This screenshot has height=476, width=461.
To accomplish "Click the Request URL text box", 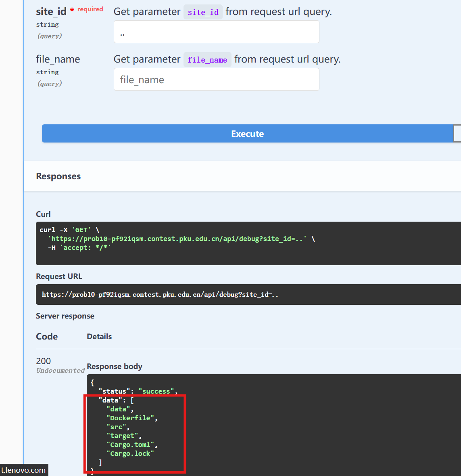I will (x=242, y=294).
